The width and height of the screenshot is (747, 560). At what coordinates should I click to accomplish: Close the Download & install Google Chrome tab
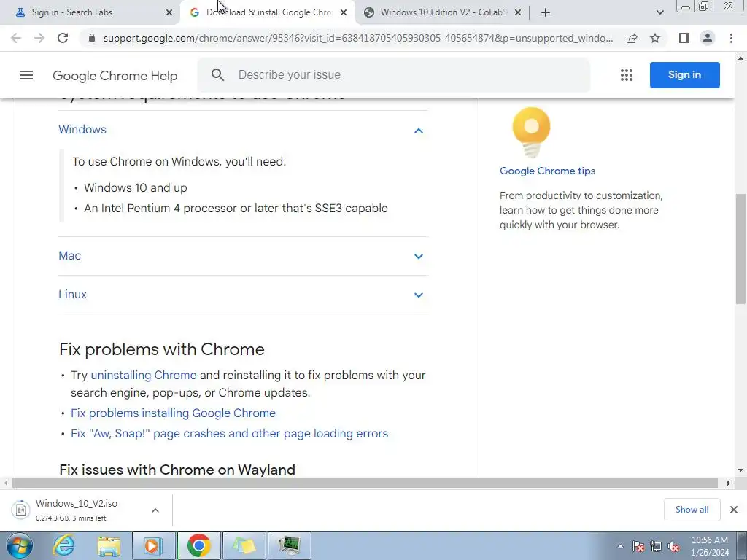coord(344,12)
